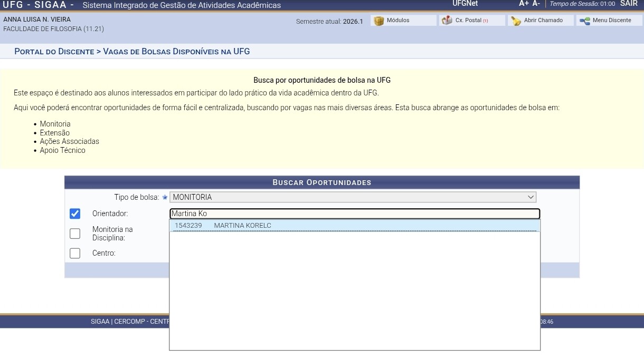The height and width of the screenshot is (359, 644).
Task: Tick the Centro checkbox
Action: [x=75, y=253]
